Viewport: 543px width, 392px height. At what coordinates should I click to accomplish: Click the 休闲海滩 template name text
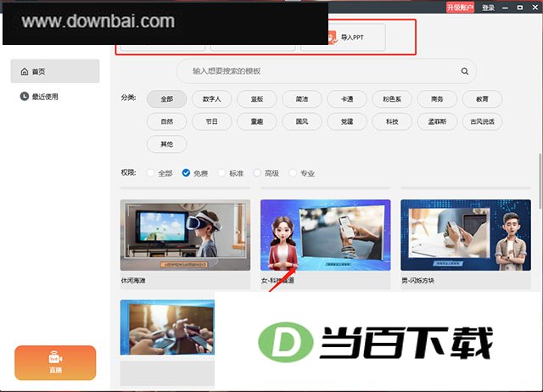pos(133,281)
